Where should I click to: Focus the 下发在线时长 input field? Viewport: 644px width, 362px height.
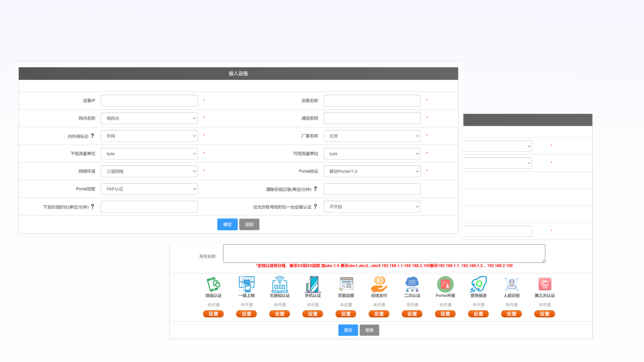tap(149, 207)
